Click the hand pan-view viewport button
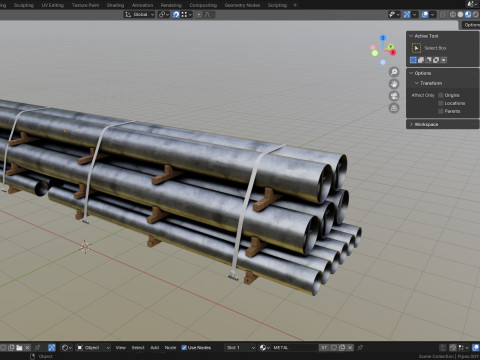 (394, 84)
